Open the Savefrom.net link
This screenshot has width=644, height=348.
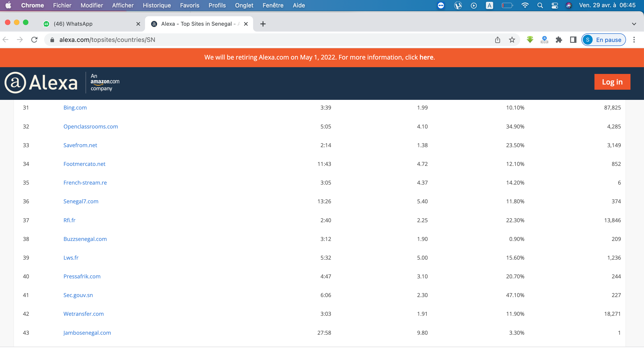click(x=80, y=145)
